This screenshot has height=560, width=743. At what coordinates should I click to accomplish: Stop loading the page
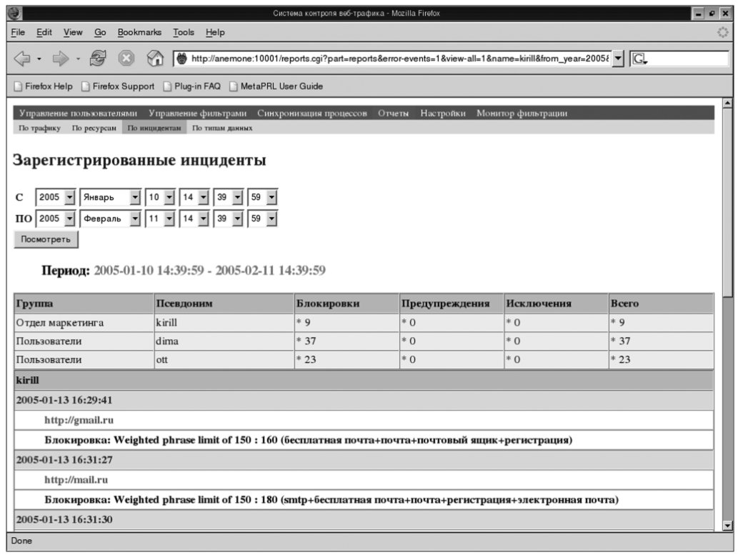126,59
